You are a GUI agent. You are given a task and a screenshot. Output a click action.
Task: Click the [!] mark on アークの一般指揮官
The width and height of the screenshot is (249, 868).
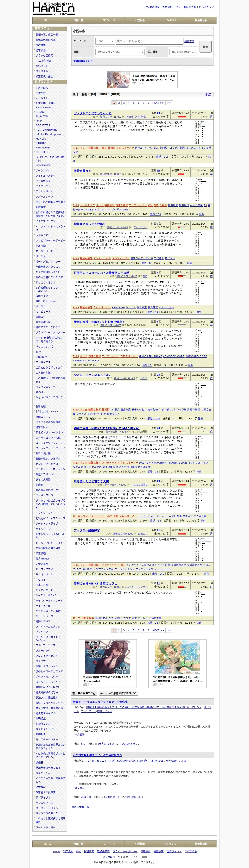[x=211, y=530]
